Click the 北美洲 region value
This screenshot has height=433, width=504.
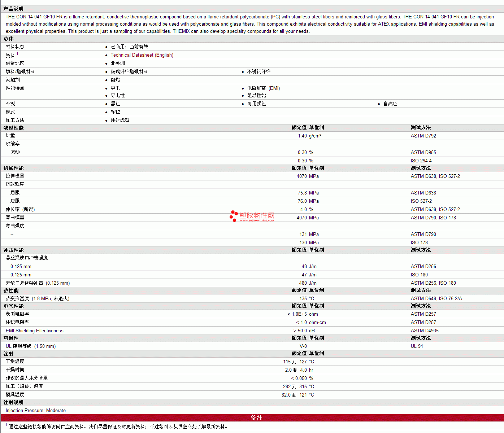tap(118, 64)
